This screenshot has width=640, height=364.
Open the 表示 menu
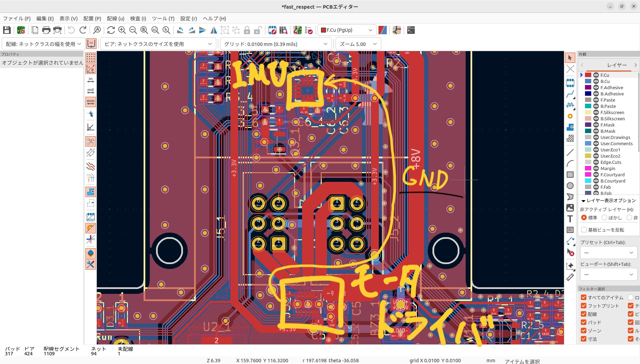click(x=68, y=19)
